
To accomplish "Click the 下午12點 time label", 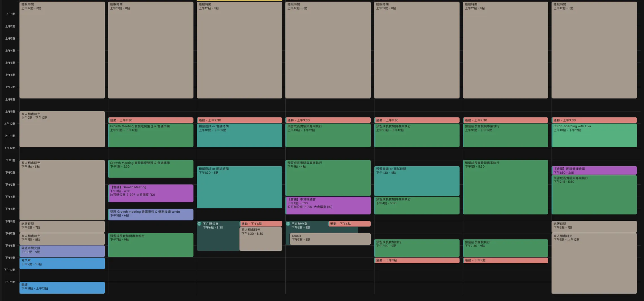I will coord(10,148).
